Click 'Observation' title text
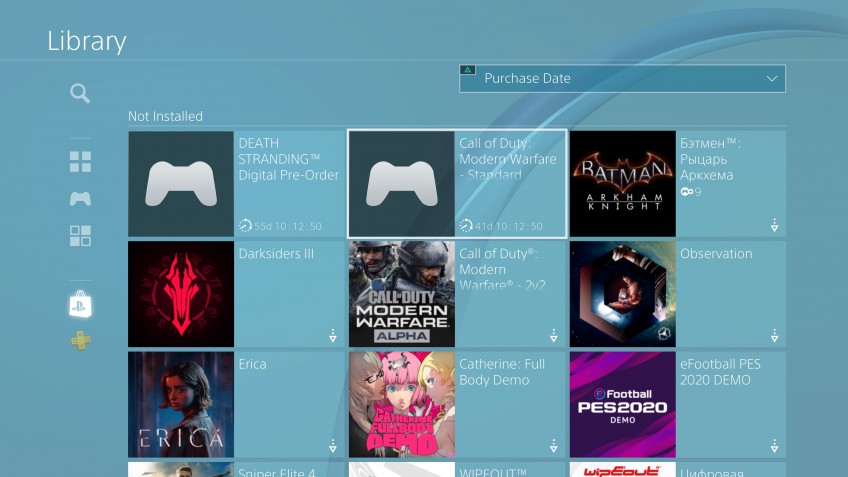The height and width of the screenshot is (477, 848). 716,254
